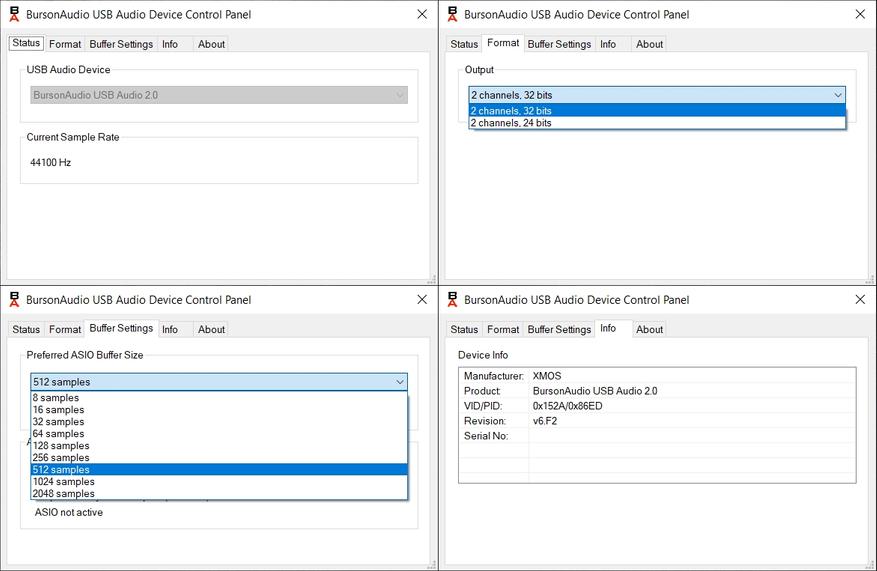Select highlighted 512 samples list entry
The width and height of the screenshot is (877, 571).
coord(219,470)
